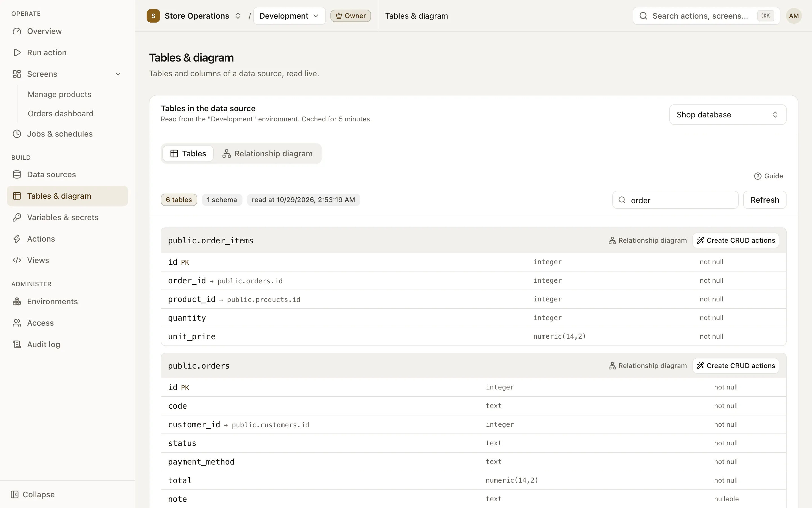
Task: Click the 1 schema badge
Action: 222,200
